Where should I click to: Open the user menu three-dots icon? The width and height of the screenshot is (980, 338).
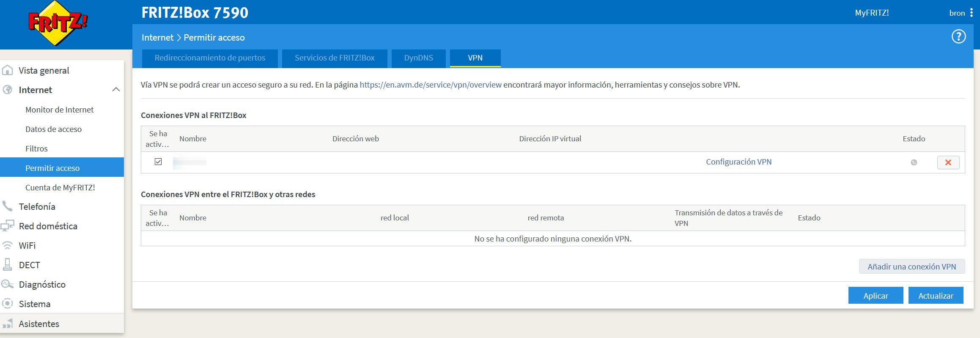point(971,13)
